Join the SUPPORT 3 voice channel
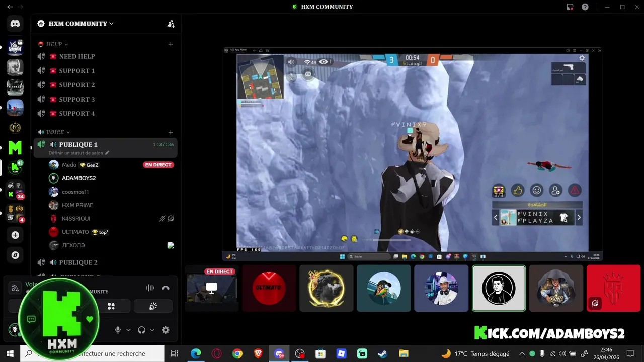The image size is (644, 362). point(106,99)
